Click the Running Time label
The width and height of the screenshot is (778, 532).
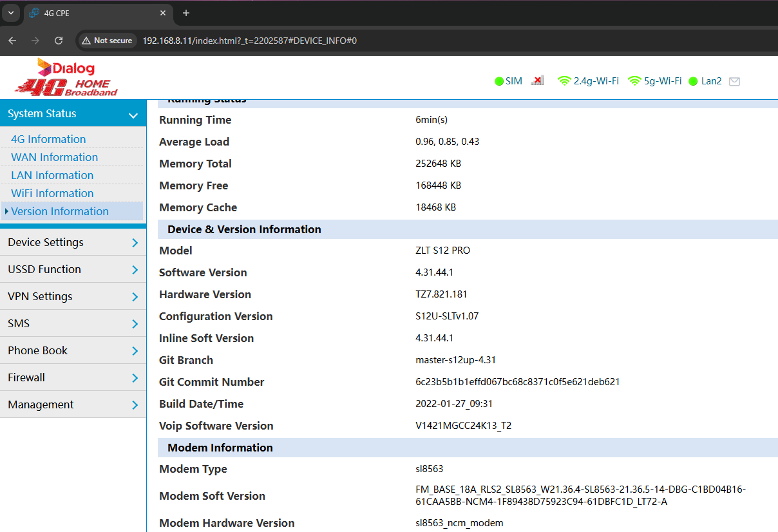tap(195, 120)
